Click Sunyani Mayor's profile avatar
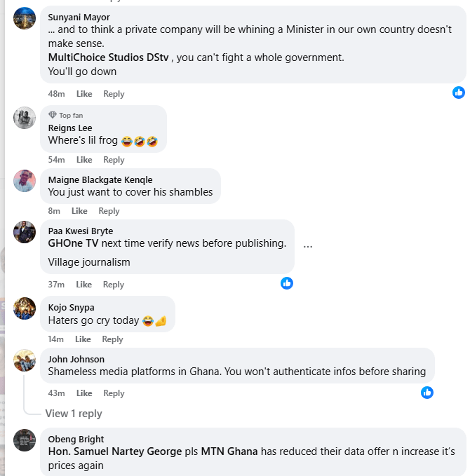This screenshot has height=476, width=470. tap(25, 18)
